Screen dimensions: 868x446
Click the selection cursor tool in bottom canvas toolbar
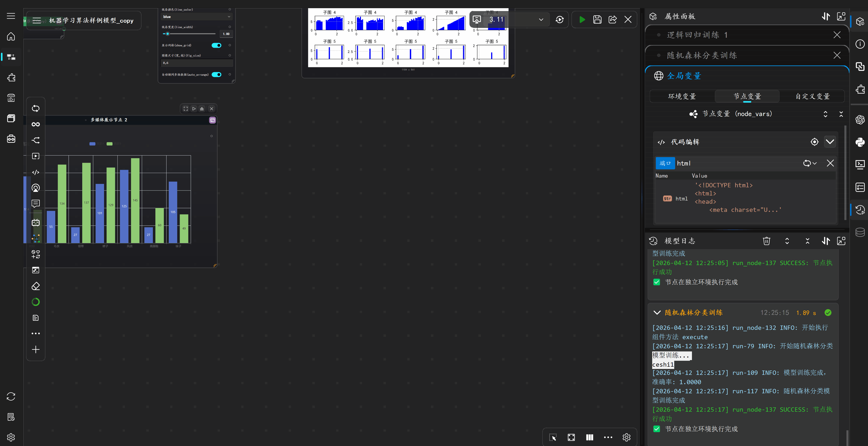click(x=553, y=437)
